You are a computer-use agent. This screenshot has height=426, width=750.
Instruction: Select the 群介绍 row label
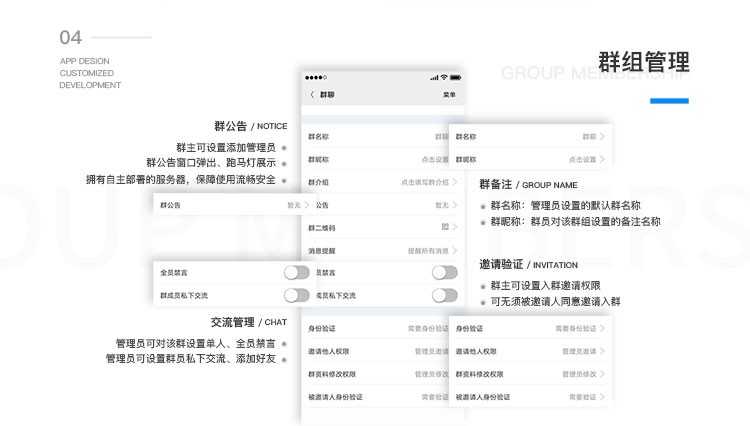[318, 182]
